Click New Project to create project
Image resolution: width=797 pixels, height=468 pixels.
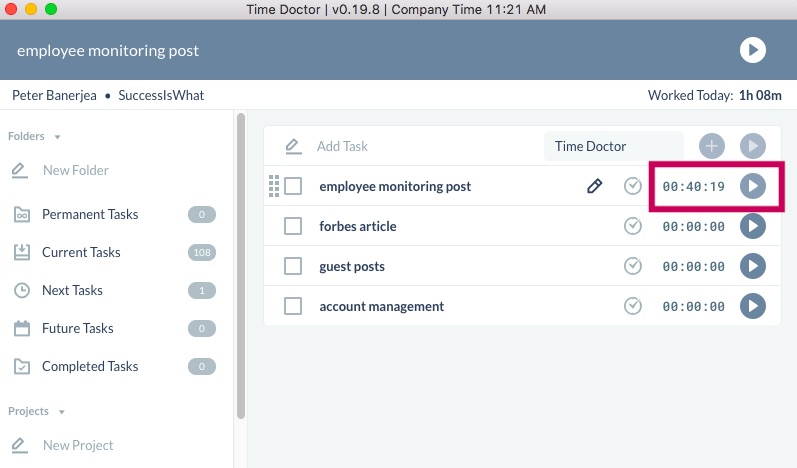(78, 445)
